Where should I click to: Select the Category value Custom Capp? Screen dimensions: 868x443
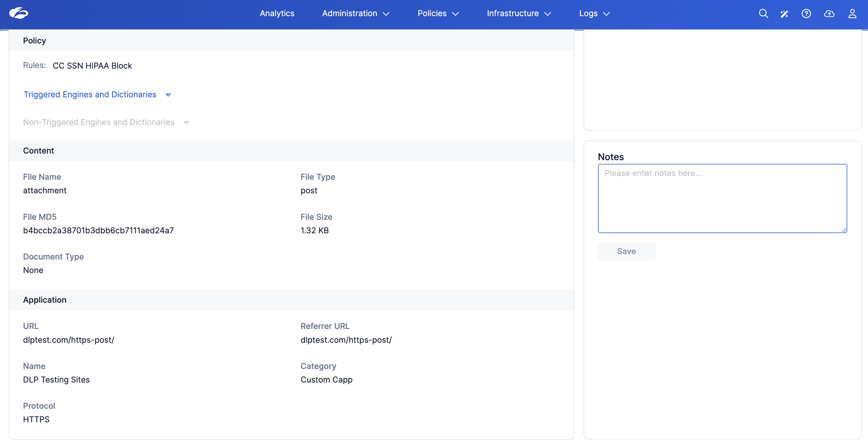coord(327,380)
